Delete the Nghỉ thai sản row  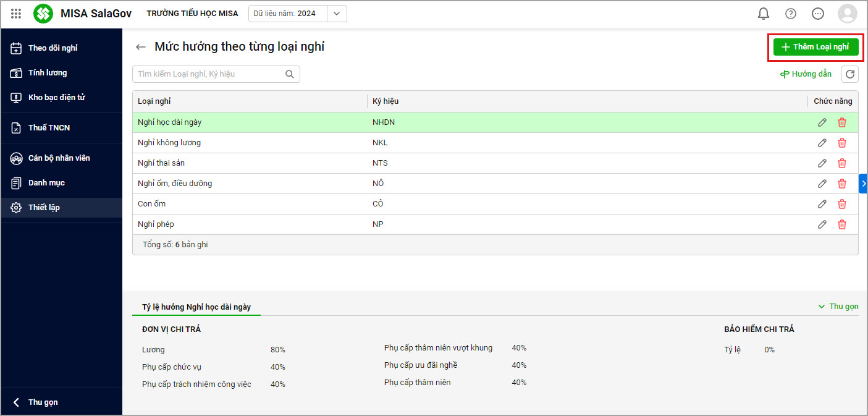click(x=842, y=163)
